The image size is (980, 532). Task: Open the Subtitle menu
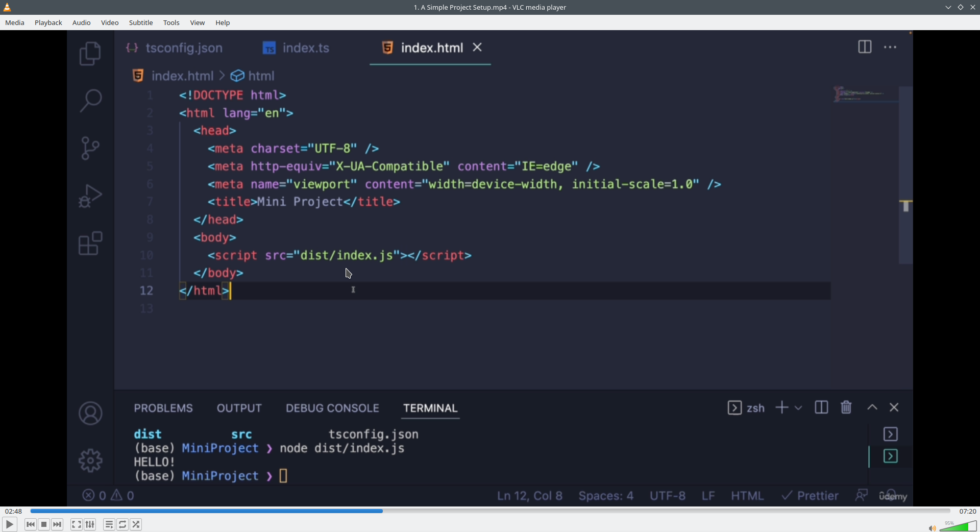(141, 22)
